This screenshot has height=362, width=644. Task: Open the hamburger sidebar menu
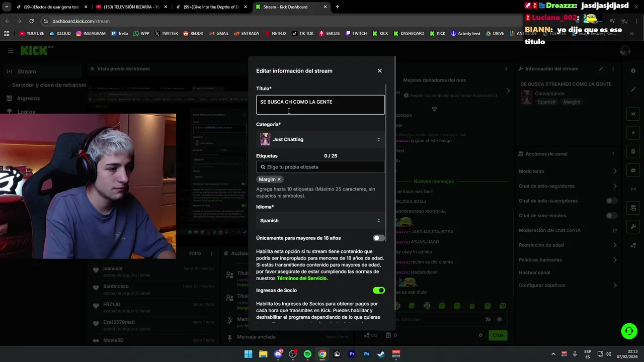pos(11,51)
